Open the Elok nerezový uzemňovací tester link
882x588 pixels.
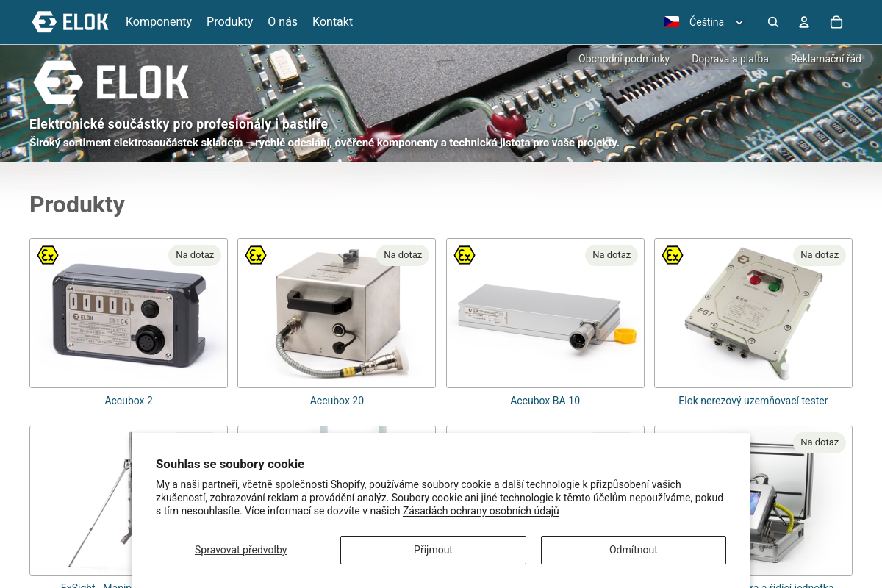[x=753, y=401]
